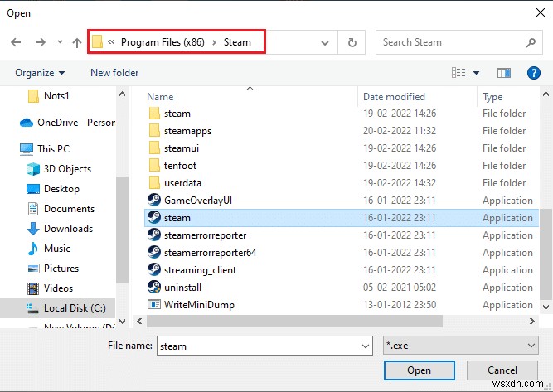Open OneDrive - Personal in the sidebar
Image resolution: width=553 pixels, height=392 pixels.
[67, 123]
